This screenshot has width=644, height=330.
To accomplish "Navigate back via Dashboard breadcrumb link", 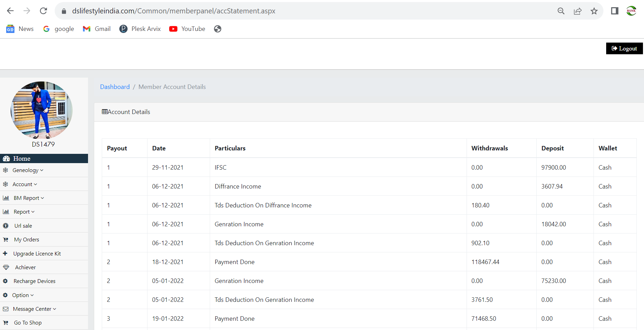I will point(114,87).
